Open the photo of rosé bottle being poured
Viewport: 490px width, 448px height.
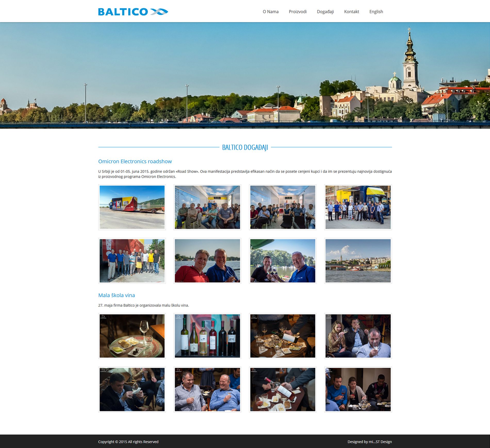tap(283, 389)
